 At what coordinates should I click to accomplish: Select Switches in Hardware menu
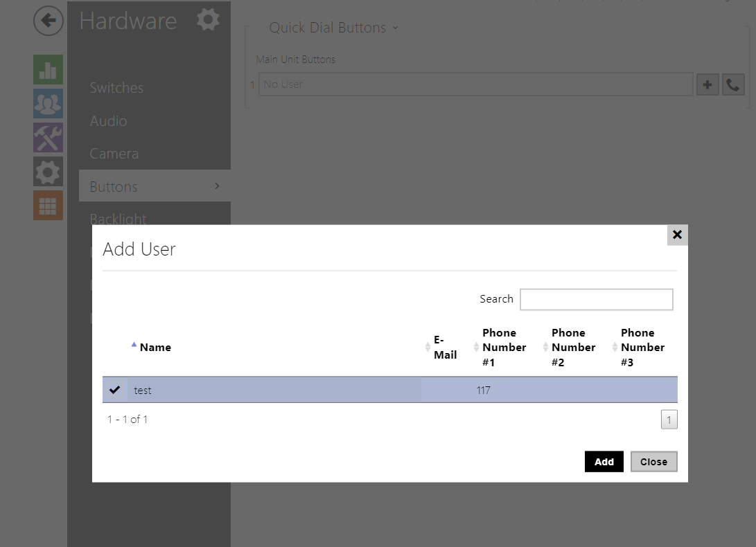pos(116,88)
